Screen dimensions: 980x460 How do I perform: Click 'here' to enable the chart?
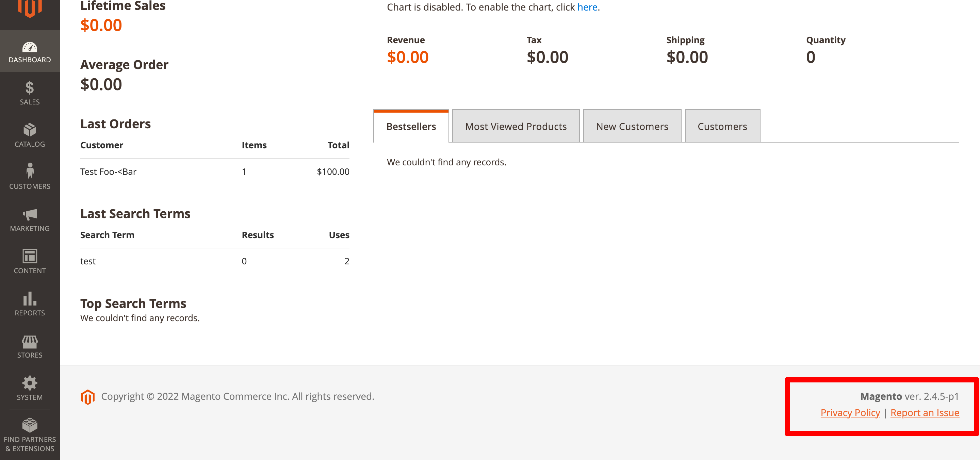click(587, 7)
